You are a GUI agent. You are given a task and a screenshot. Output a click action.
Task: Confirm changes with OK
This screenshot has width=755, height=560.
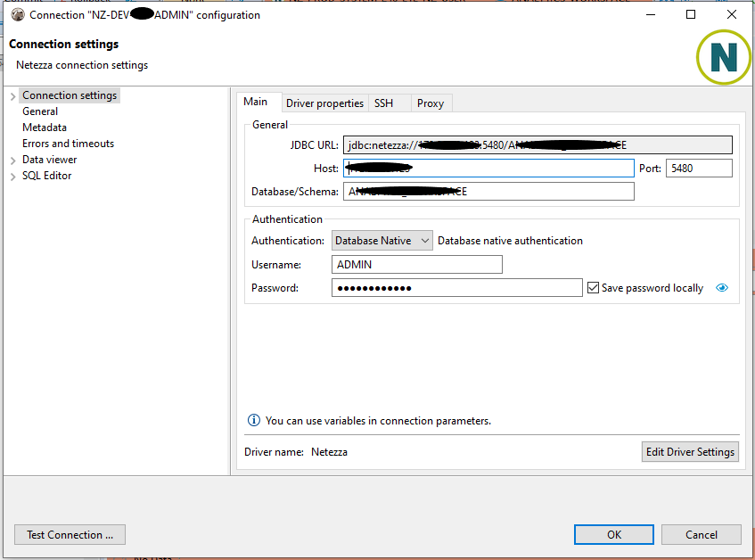(x=613, y=534)
